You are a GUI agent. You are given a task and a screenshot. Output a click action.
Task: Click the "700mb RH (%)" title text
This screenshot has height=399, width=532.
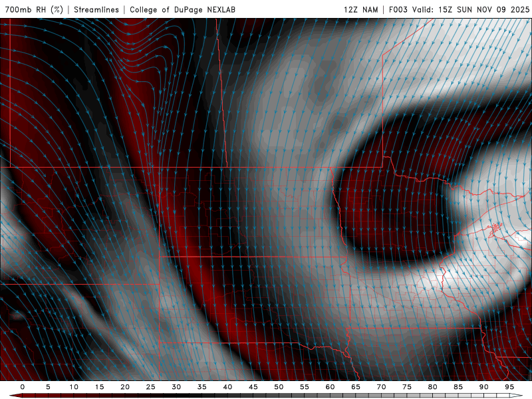34,9
